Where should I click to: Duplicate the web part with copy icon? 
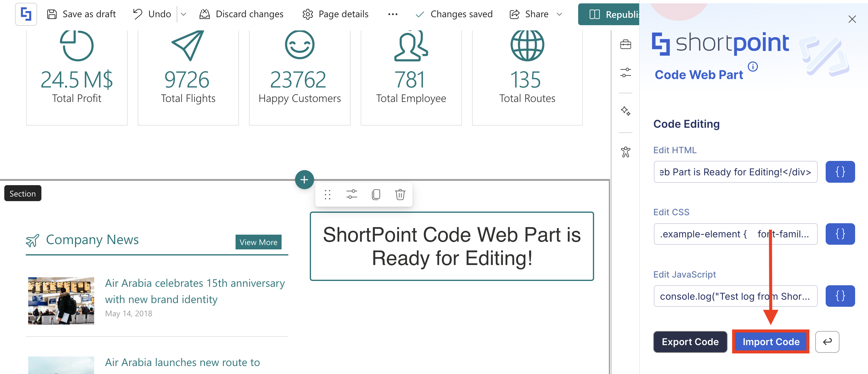click(x=376, y=195)
